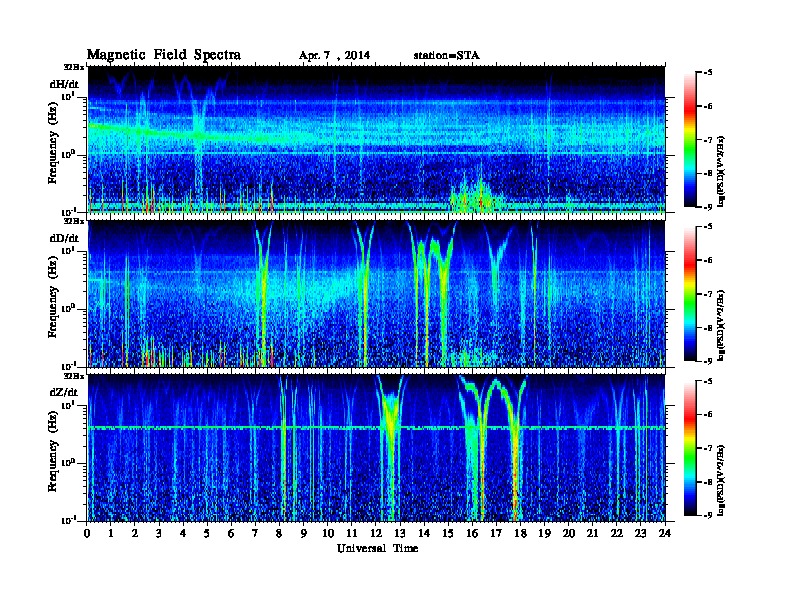Click the '32Hz' label above dH/dt panel
The height and width of the screenshot is (612, 792).
point(75,67)
